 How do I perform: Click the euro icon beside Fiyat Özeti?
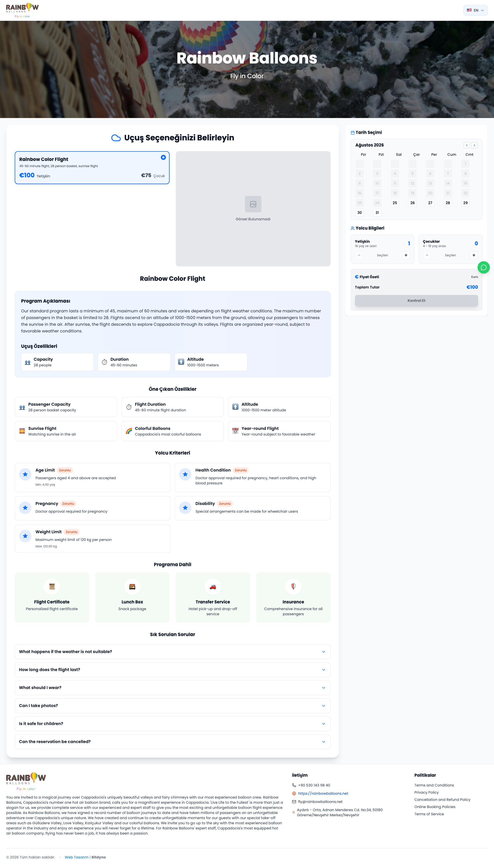357,277
